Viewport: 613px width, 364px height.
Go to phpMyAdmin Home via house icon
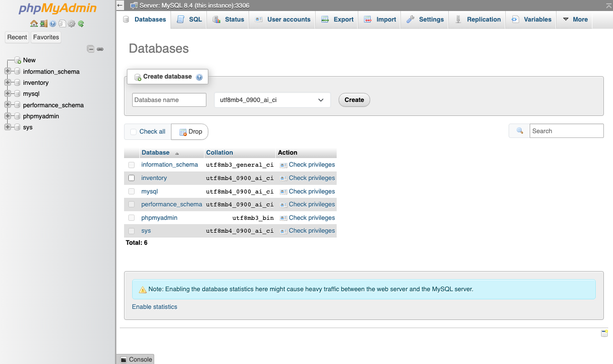[34, 23]
